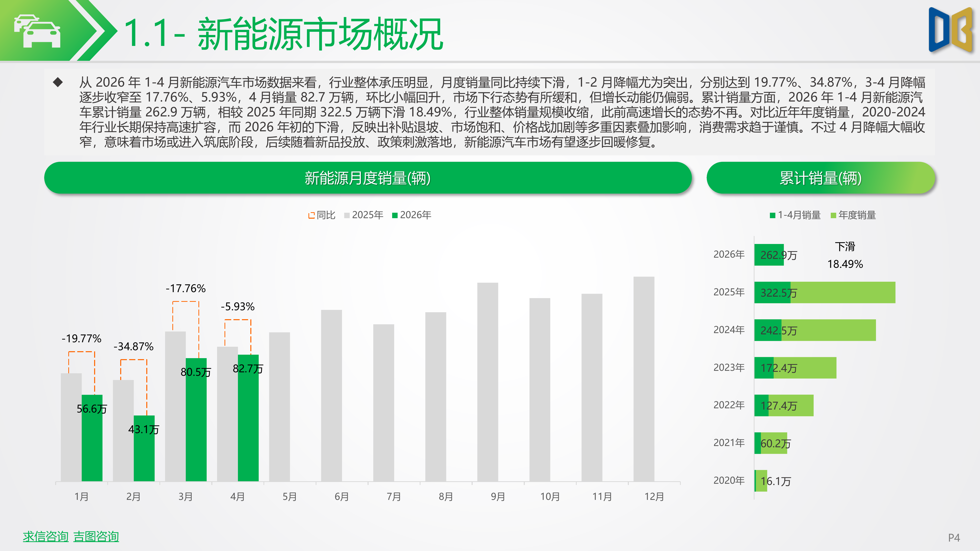
Task: Click the 82.7万 green bar for April
Action: pos(248,418)
